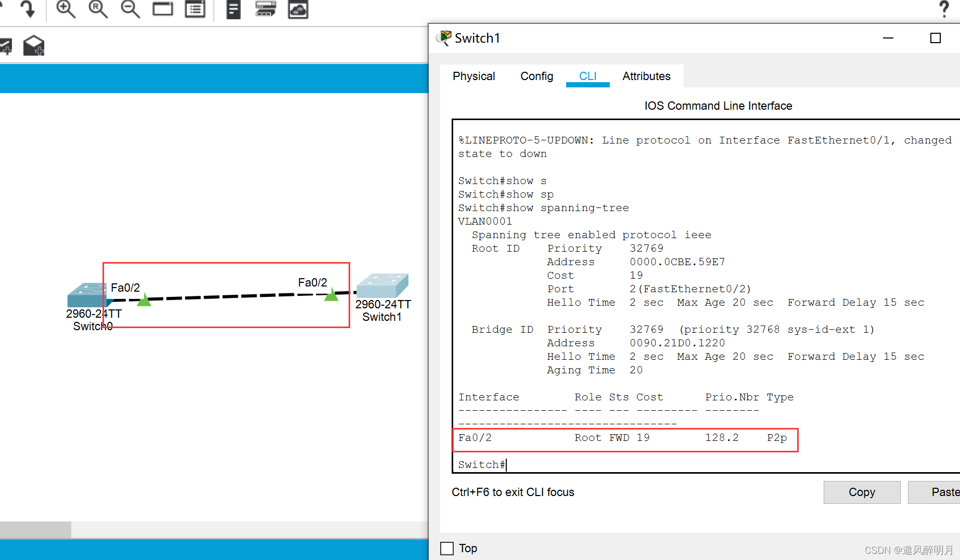Click the 2(FastEthernet0/2) port value
Viewport: 960px width, 560px height.
690,289
